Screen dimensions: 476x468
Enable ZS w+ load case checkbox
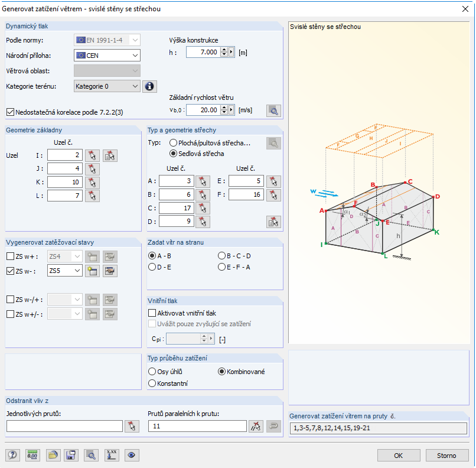tap(10, 256)
